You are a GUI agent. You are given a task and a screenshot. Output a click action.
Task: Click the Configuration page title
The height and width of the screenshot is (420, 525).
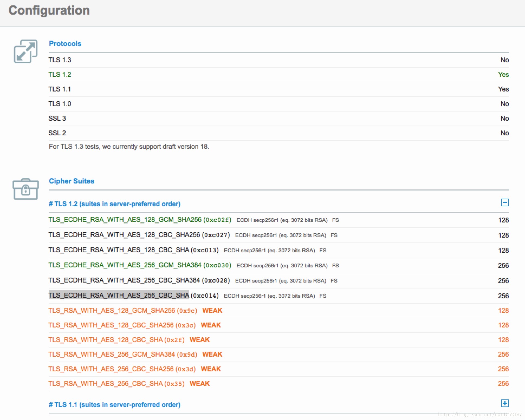49,11
